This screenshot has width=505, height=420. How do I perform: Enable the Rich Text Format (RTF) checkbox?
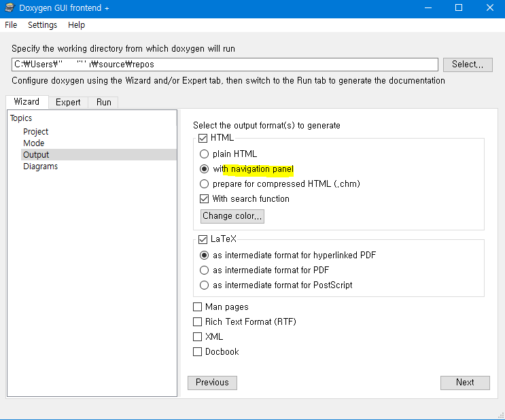[197, 321]
